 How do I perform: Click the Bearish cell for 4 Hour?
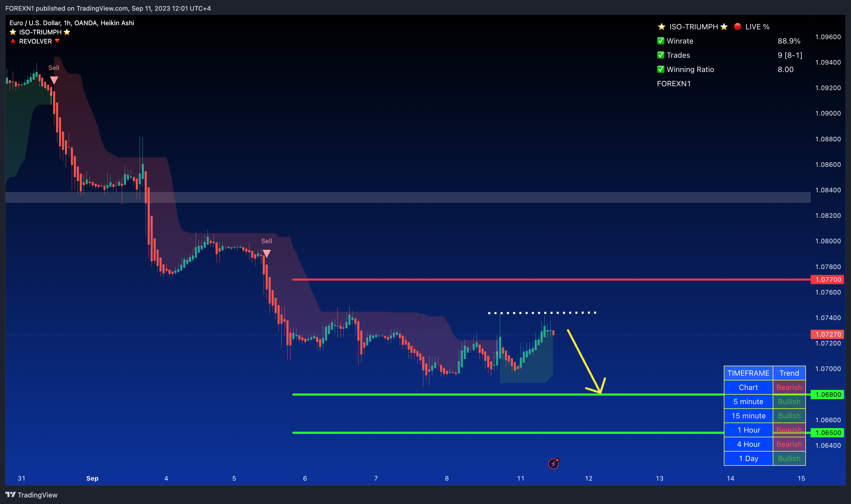(x=789, y=444)
